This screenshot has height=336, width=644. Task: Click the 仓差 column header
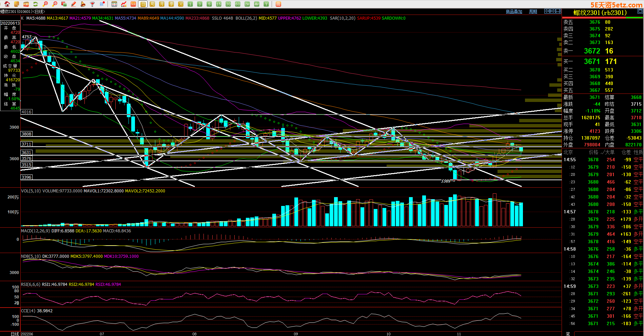tap(626, 152)
